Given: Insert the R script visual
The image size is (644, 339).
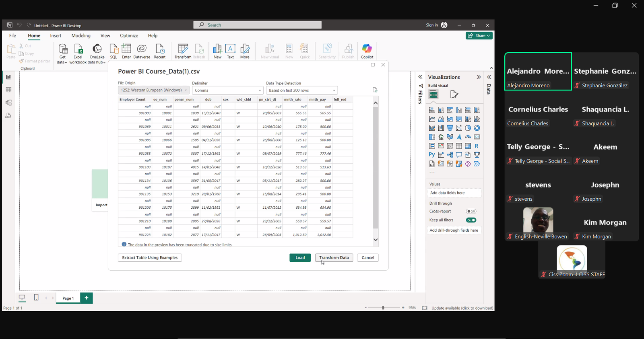Looking at the screenshot, I should [477, 146].
